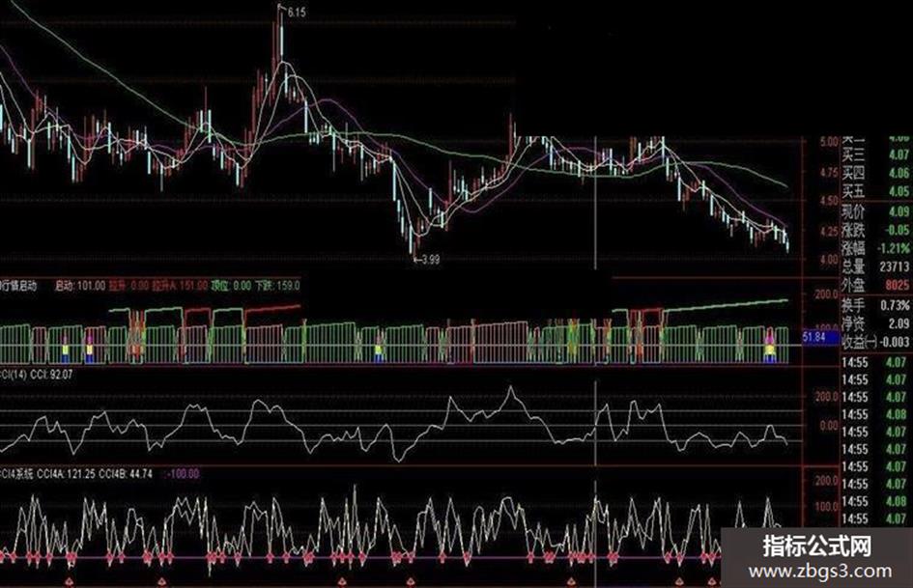Click the 4.75 price axis label

pyautogui.click(x=829, y=172)
